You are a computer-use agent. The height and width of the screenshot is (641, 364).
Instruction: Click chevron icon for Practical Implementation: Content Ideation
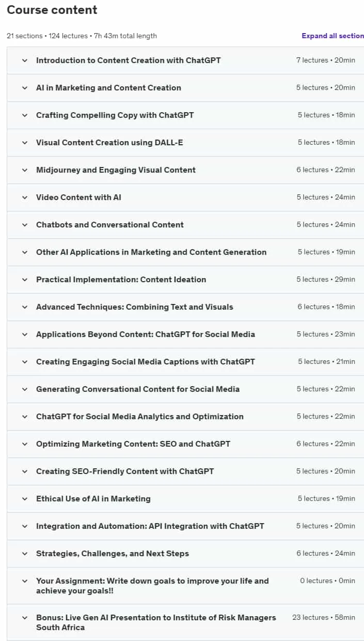coord(24,280)
